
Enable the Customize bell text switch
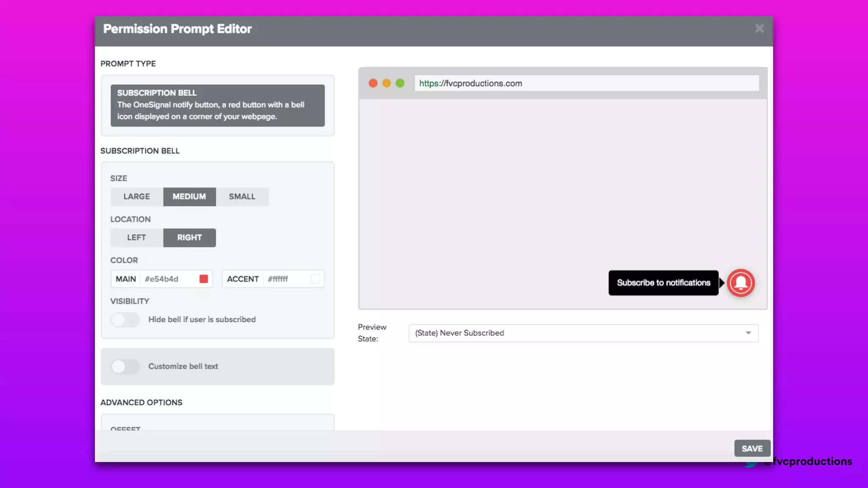[125, 366]
